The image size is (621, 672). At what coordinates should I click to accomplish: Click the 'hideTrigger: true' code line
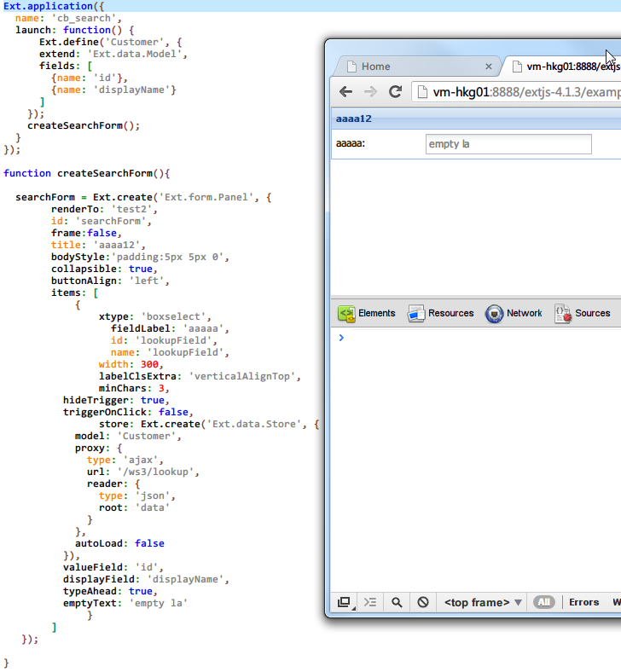point(116,400)
